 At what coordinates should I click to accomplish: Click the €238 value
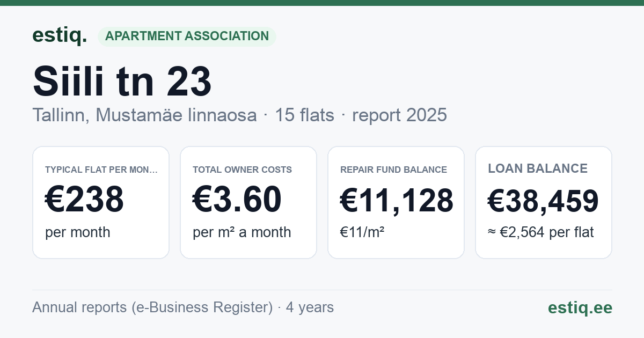pyautogui.click(x=85, y=200)
